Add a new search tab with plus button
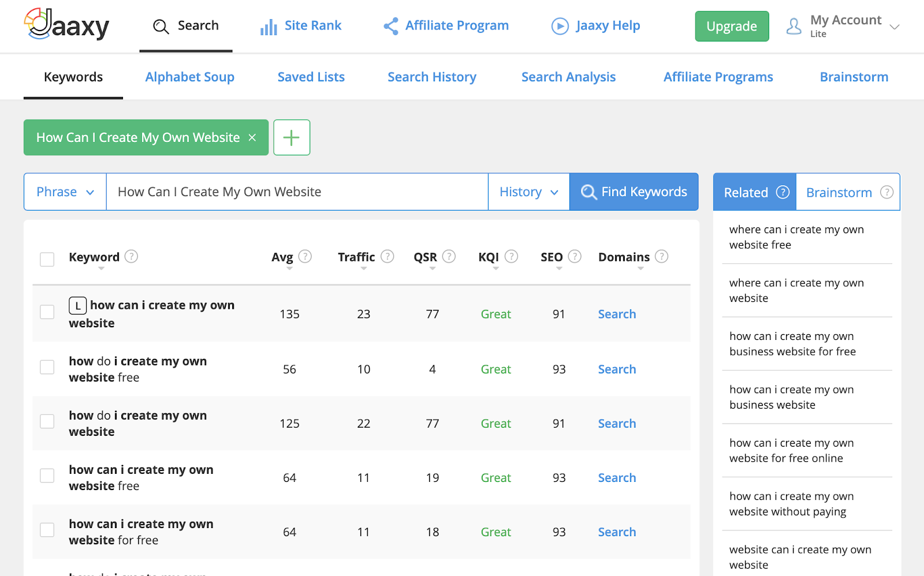The height and width of the screenshot is (576, 924). tap(292, 137)
